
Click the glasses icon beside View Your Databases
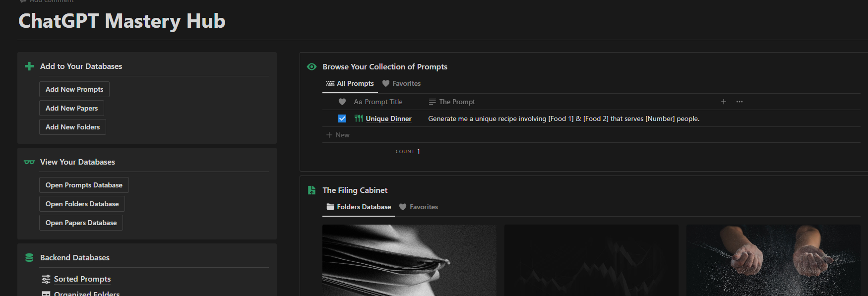coord(29,162)
